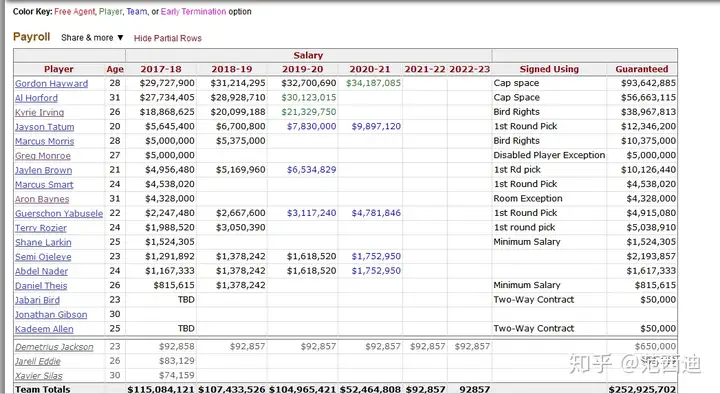The image size is (720, 394).
Task: Open Terry Rozier player link
Action: pos(41,228)
